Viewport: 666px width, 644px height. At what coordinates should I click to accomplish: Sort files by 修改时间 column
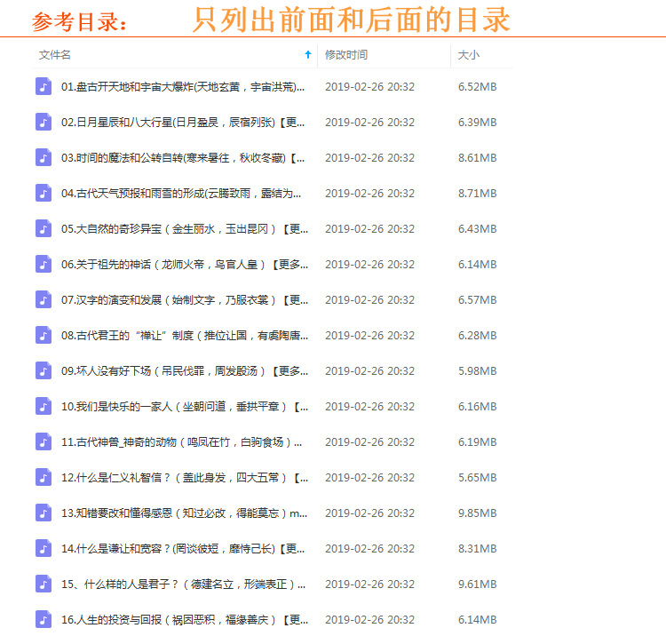346,55
